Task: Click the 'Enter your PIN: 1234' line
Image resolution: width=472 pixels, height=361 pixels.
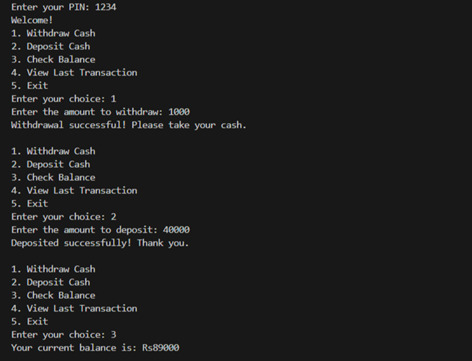Action: (64, 7)
